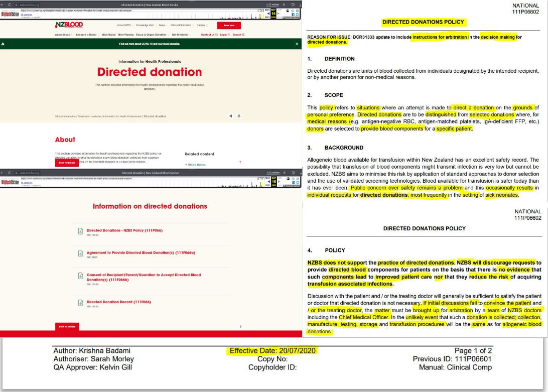Click Go button in upper Wayback toolbar
Image resolution: width=548 pixels, height=392 pixels.
click(x=261, y=11)
